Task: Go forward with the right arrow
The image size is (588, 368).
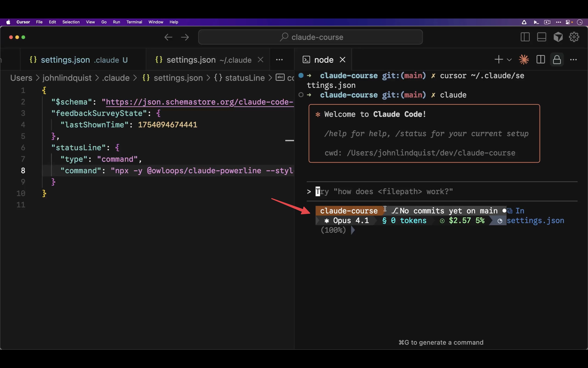Action: click(x=185, y=37)
